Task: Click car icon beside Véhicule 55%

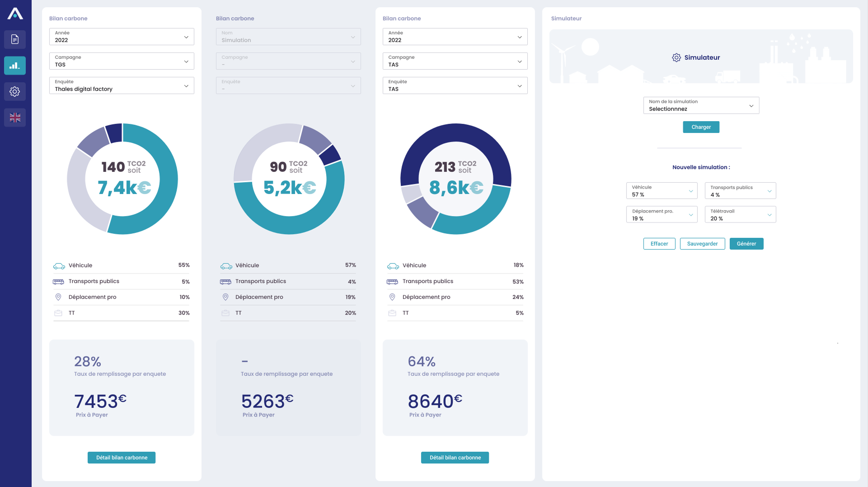Action: point(59,266)
